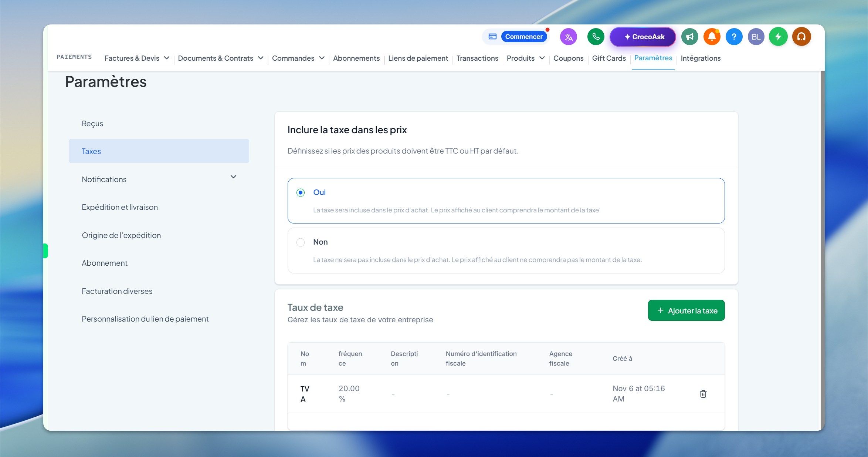
Task: Click the translate language icon
Action: [x=569, y=37]
